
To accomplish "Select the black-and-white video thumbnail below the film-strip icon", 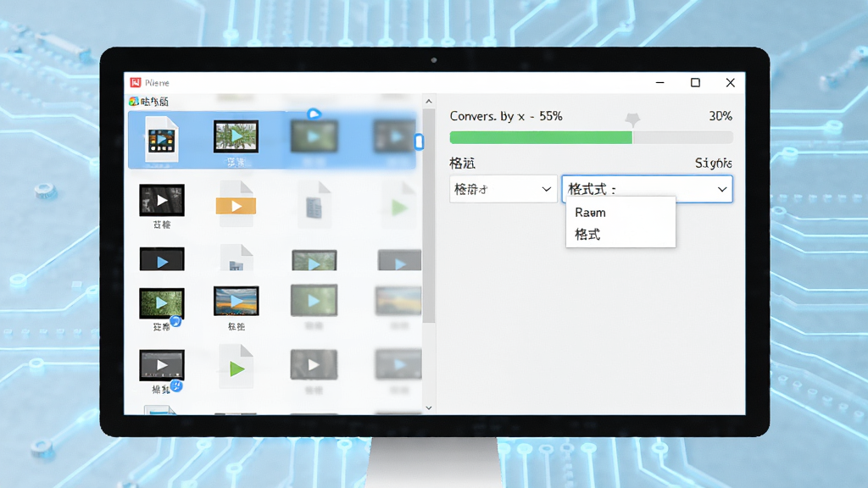I will [x=162, y=200].
